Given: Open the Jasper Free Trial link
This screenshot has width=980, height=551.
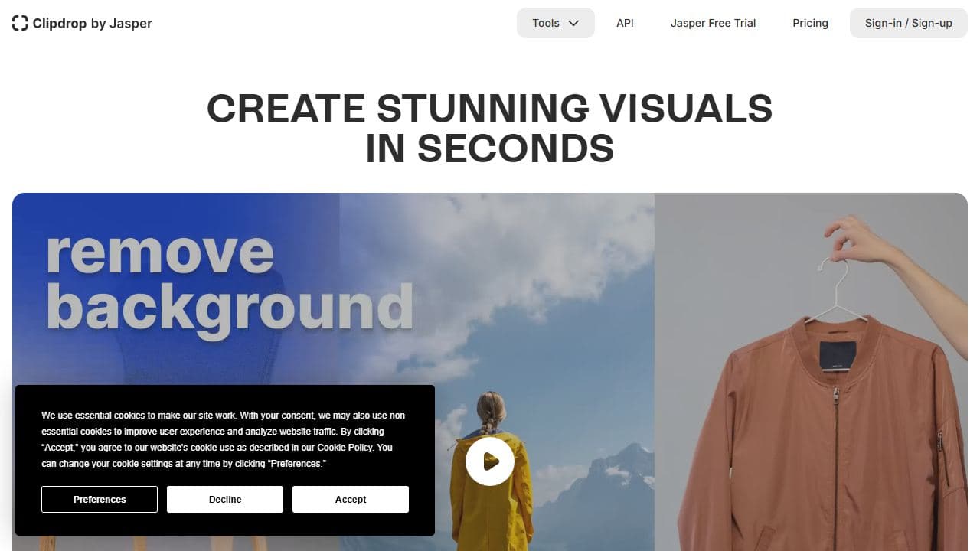Looking at the screenshot, I should point(713,23).
